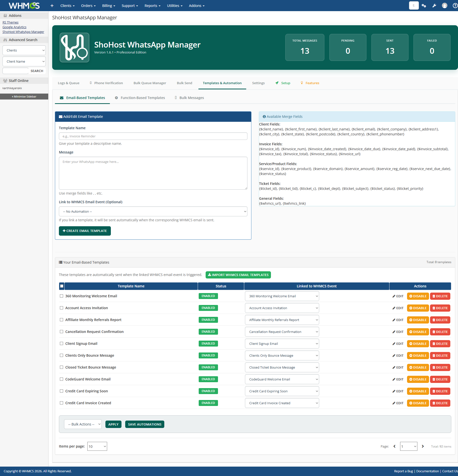Screen dimensions: 458x476
Task: Click Edit for Cancellation Request Confirmation
Action: click(x=398, y=332)
